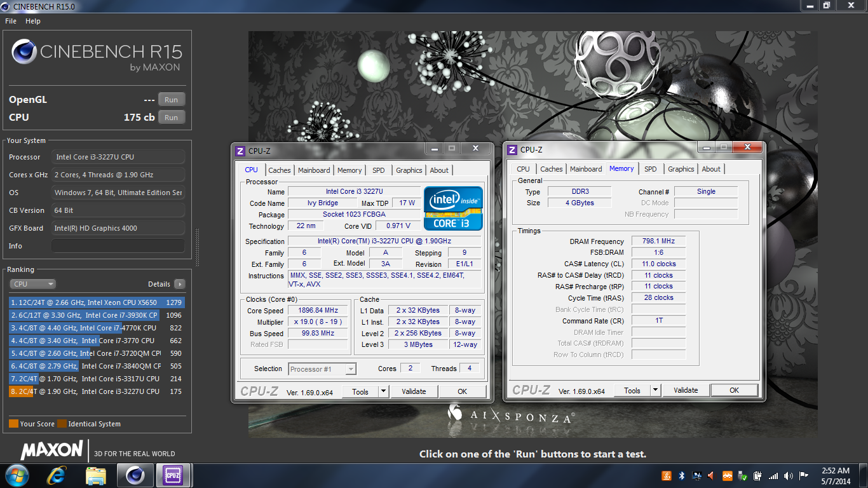The width and height of the screenshot is (868, 488).
Task: Click the Details arrow button in Ranking
Action: point(180,284)
